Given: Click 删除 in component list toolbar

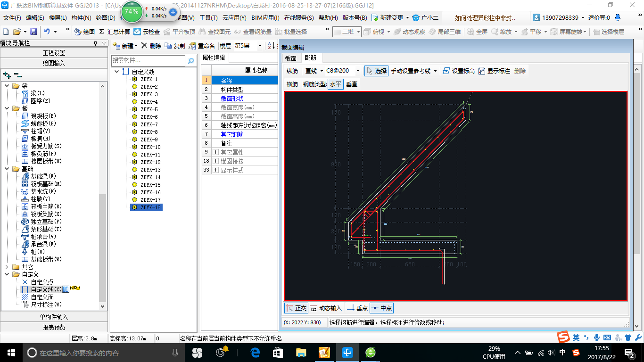Looking at the screenshot, I should (x=151, y=46).
